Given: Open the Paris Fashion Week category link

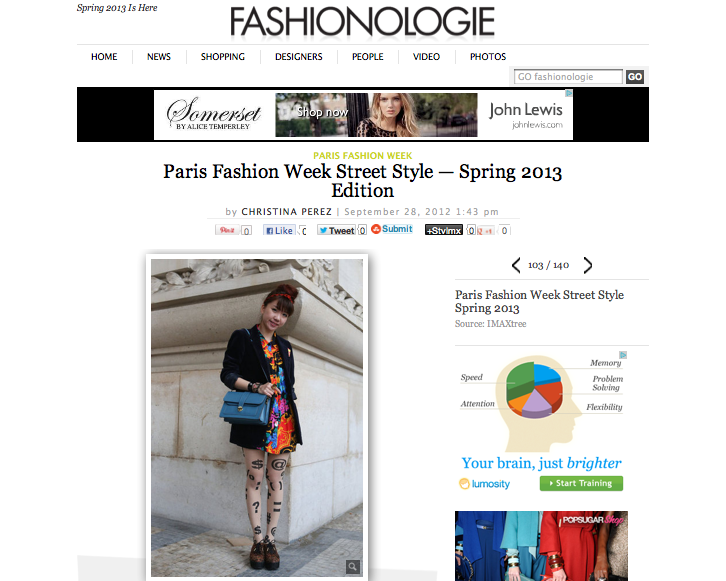Looking at the screenshot, I should coord(363,156).
